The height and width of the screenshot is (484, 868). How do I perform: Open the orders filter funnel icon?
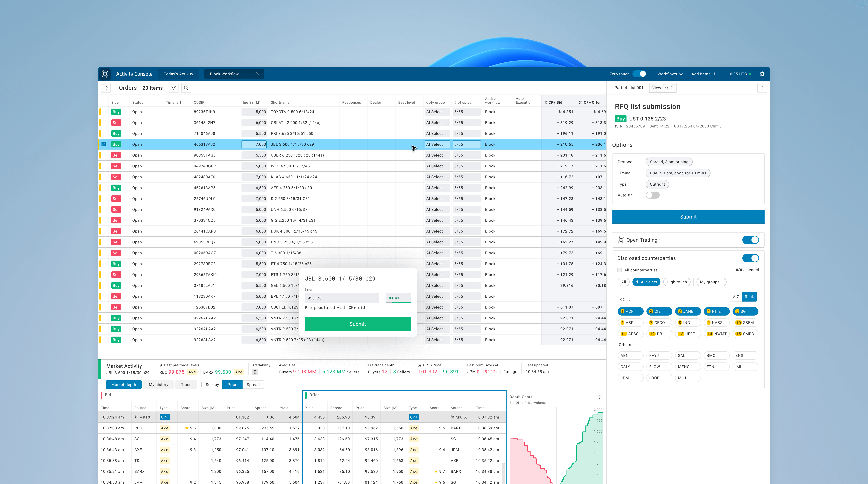[174, 88]
